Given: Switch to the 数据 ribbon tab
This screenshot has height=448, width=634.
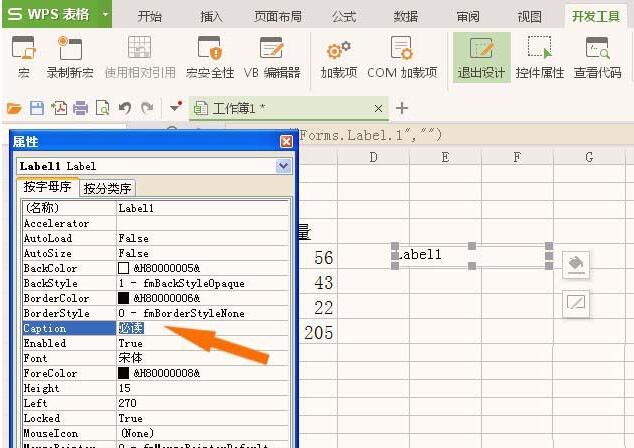Looking at the screenshot, I should click(x=406, y=17).
